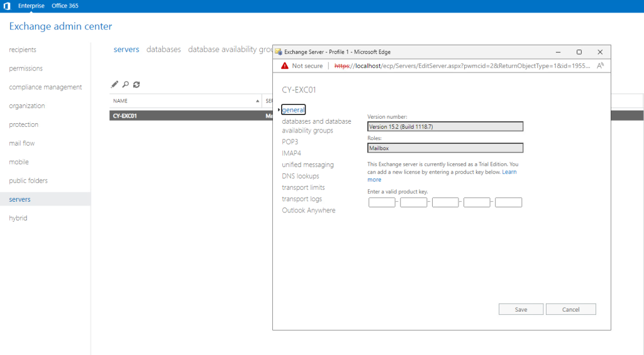Open transport limits settings
The width and height of the screenshot is (644, 355).
303,187
